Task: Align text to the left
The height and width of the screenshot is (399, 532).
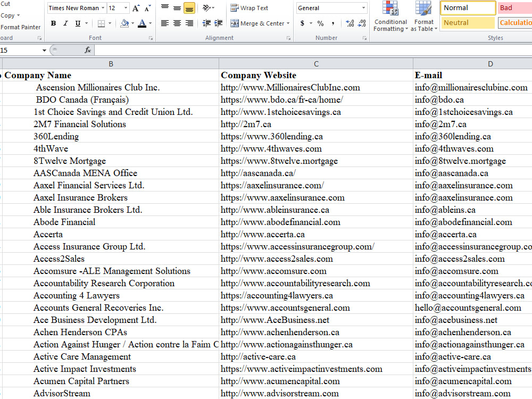Action: pyautogui.click(x=165, y=23)
